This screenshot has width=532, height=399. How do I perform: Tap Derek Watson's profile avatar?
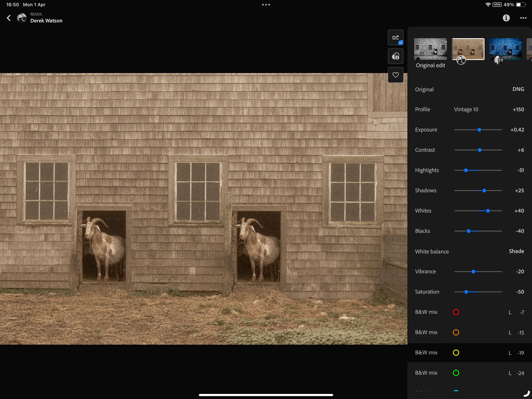pos(22,18)
